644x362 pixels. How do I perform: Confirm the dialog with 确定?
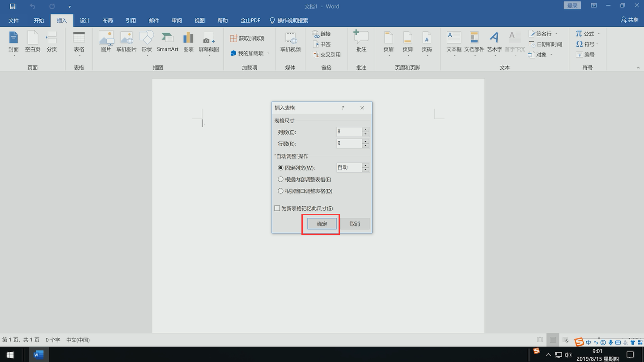pos(322,224)
